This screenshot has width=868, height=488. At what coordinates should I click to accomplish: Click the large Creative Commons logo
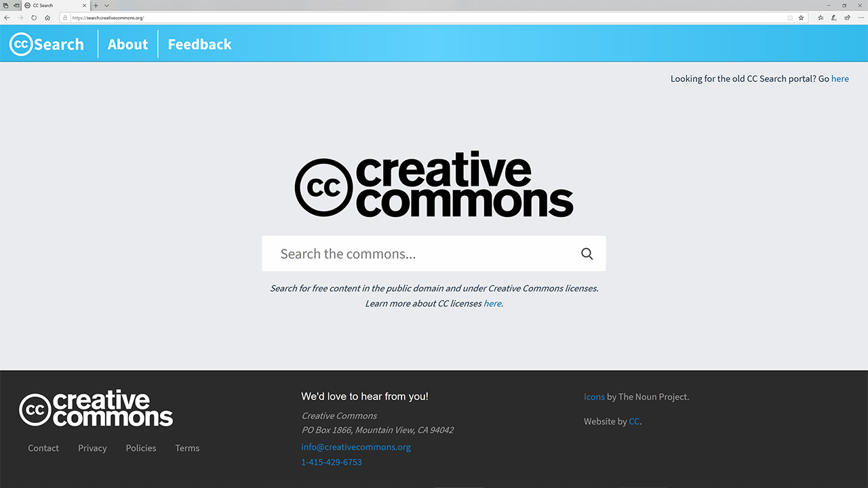(x=434, y=184)
